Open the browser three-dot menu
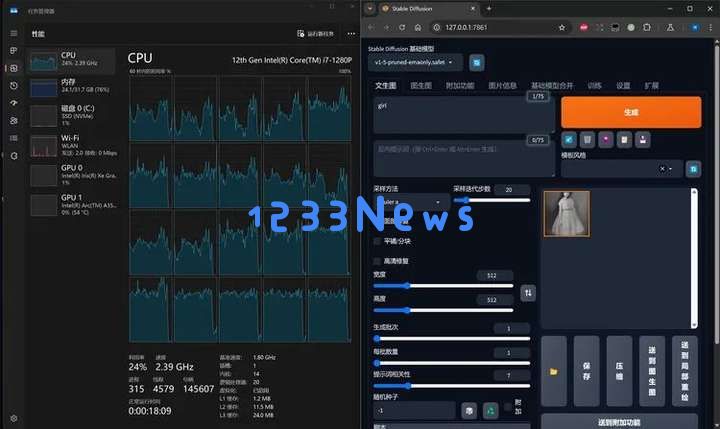Image resolution: width=720 pixels, height=429 pixels. point(711,28)
